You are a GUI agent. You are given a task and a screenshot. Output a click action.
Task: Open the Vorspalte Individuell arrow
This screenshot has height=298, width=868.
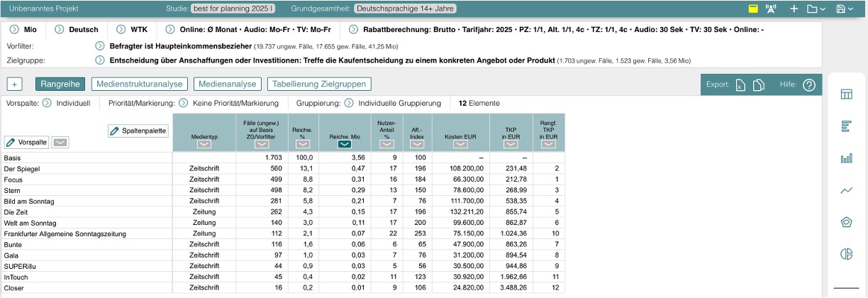tap(47, 103)
